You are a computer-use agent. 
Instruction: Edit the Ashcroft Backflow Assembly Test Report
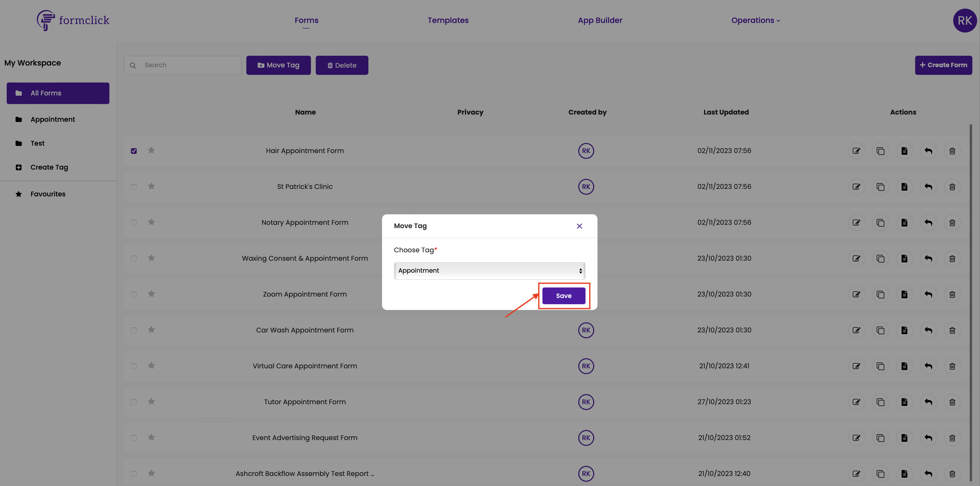(x=856, y=474)
